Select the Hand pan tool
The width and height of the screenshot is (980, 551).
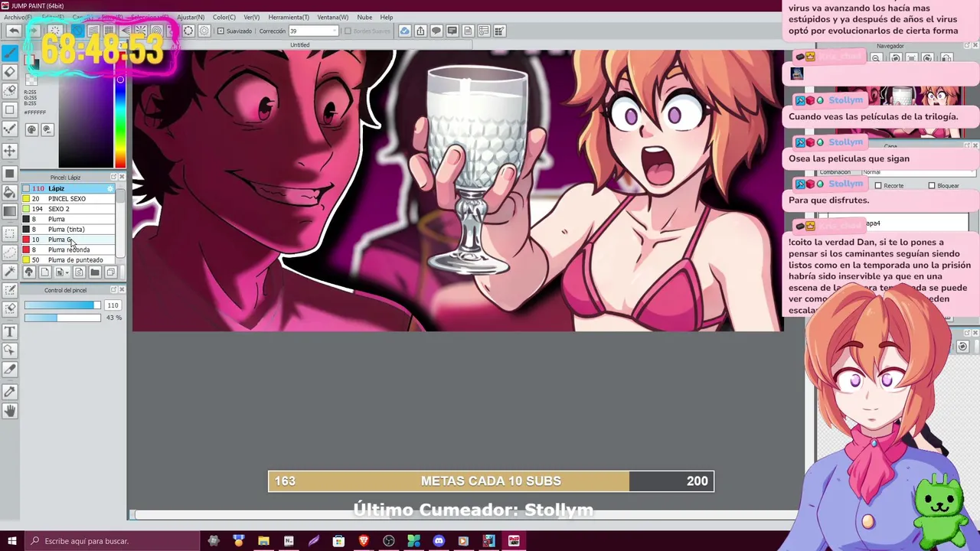(x=10, y=410)
